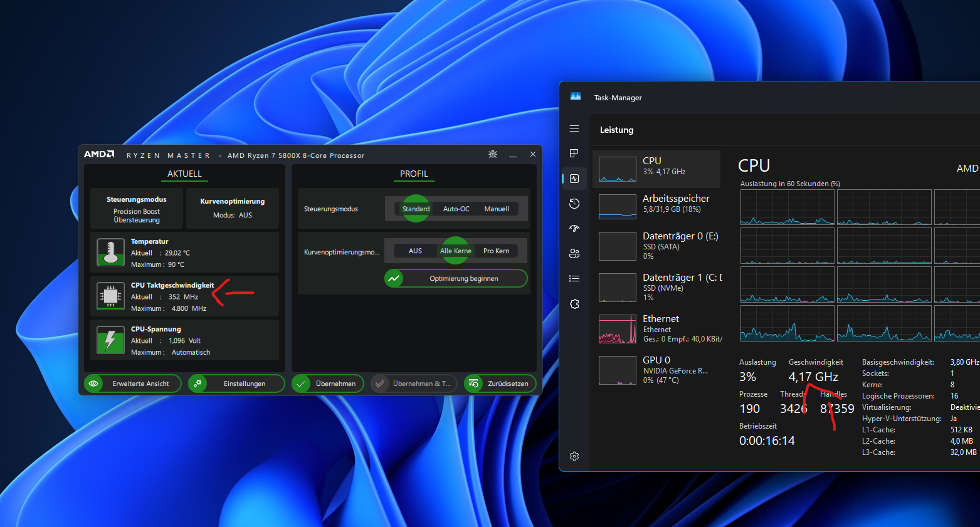Select Datenträger 0 (E:) in performance list
Screen dimensions: 980x527
tap(656, 246)
